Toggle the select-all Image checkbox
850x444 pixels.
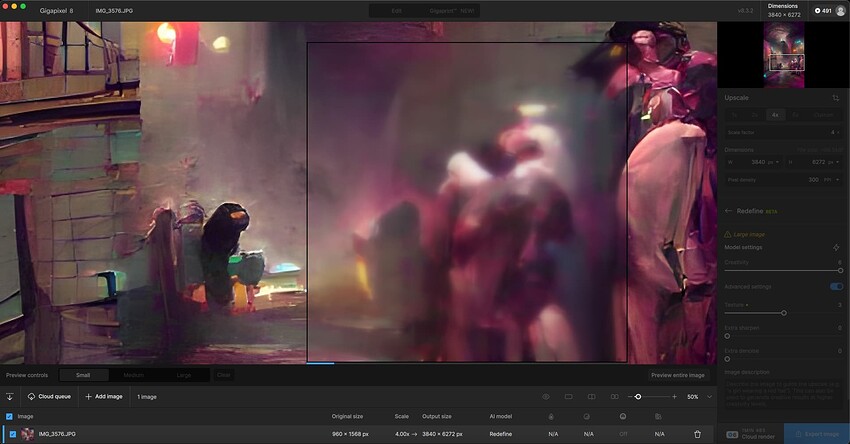(x=9, y=416)
